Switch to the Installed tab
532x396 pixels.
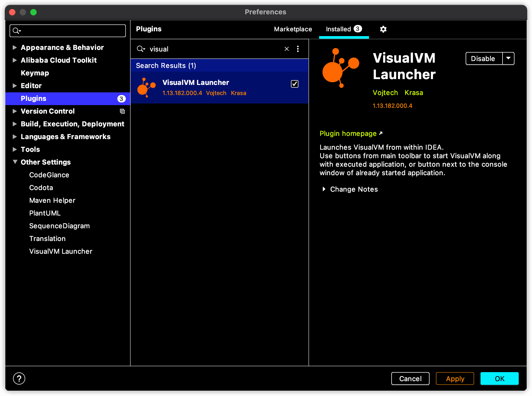click(344, 29)
